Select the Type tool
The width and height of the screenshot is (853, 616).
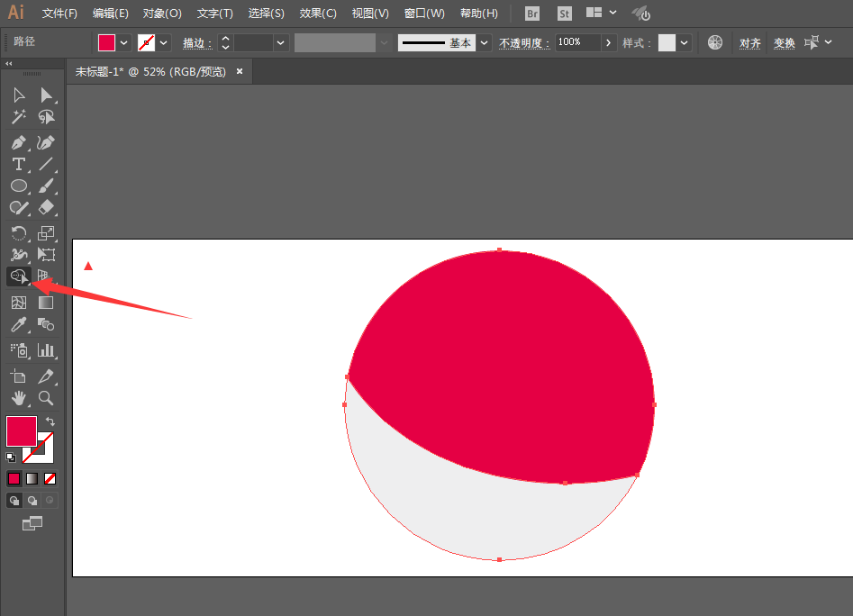coord(19,164)
